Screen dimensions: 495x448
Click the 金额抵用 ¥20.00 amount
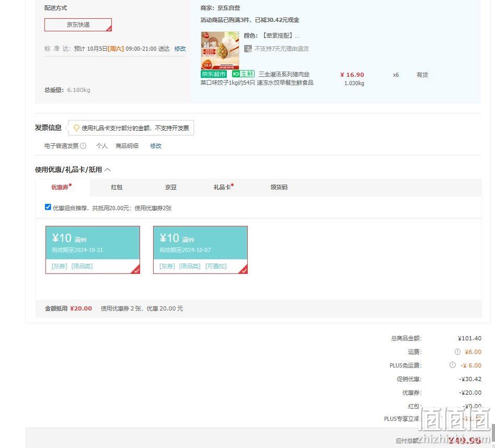81,308
